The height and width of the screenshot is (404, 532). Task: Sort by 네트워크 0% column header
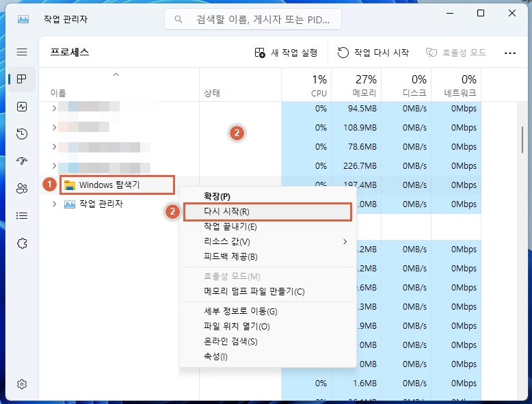(x=456, y=85)
